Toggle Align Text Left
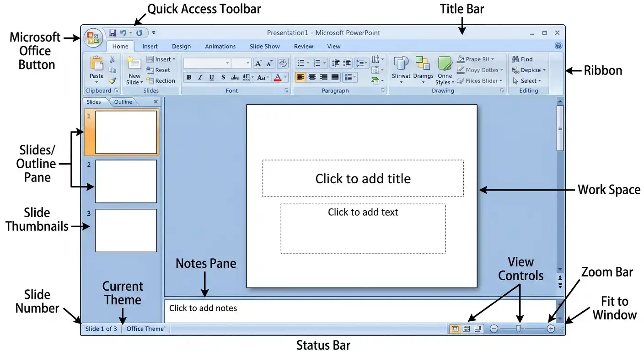This screenshot has height=351, width=644. pyautogui.click(x=301, y=77)
